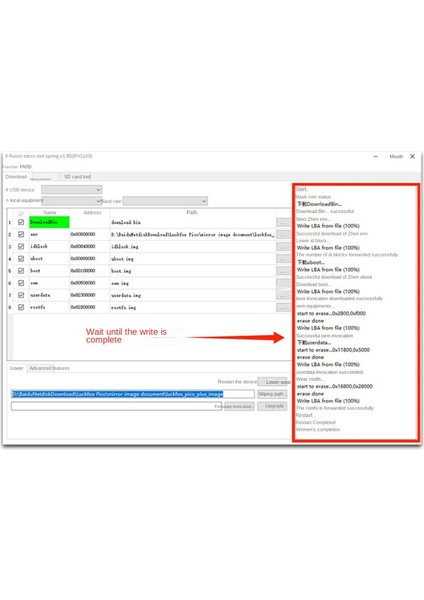424x600 pixels.
Task: Minimize the tool window
Action: click(x=375, y=156)
